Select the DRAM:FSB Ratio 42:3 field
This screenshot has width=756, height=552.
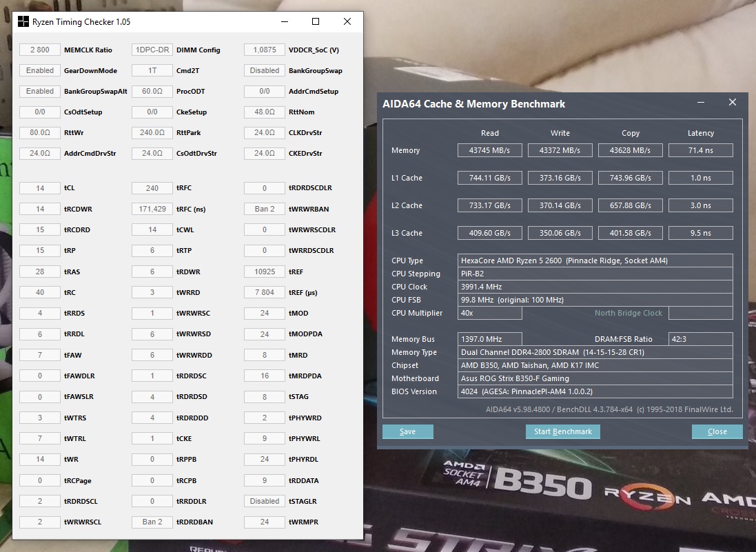pos(701,339)
